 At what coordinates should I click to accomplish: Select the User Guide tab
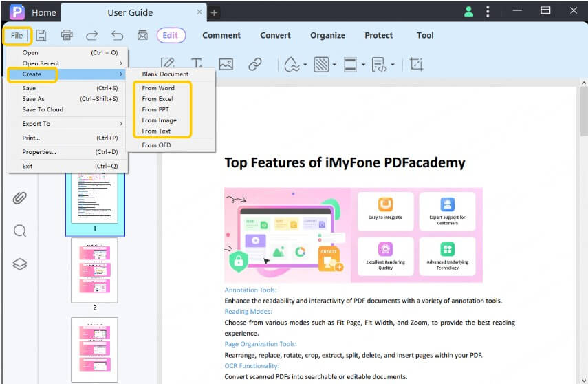[130, 13]
